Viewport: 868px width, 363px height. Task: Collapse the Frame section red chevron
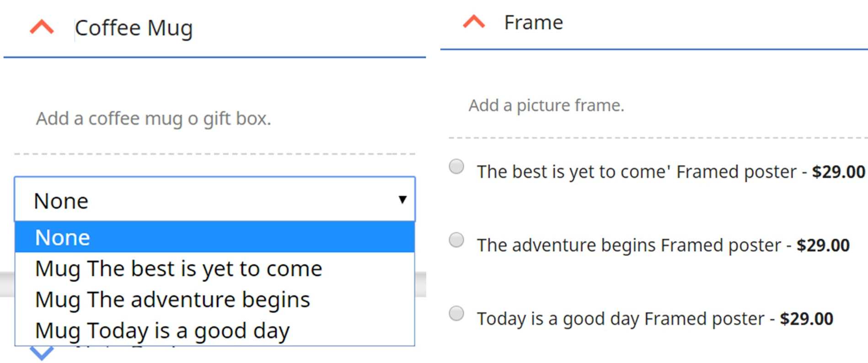click(473, 22)
